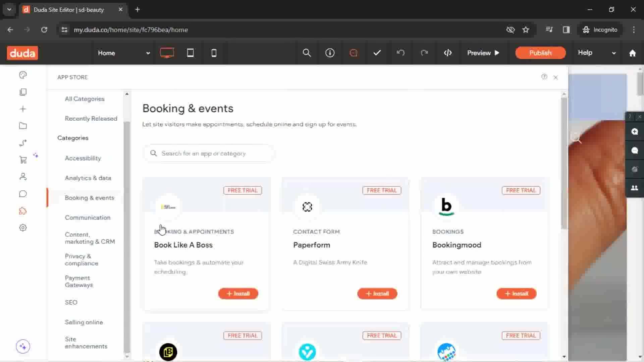Expand the Help dropdown menu
The image size is (644, 362).
[x=597, y=53]
